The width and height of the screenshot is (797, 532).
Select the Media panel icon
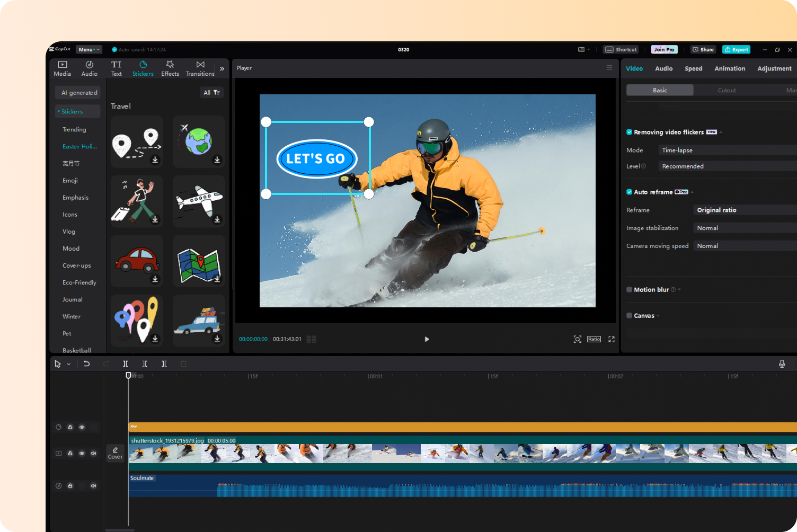click(x=62, y=68)
